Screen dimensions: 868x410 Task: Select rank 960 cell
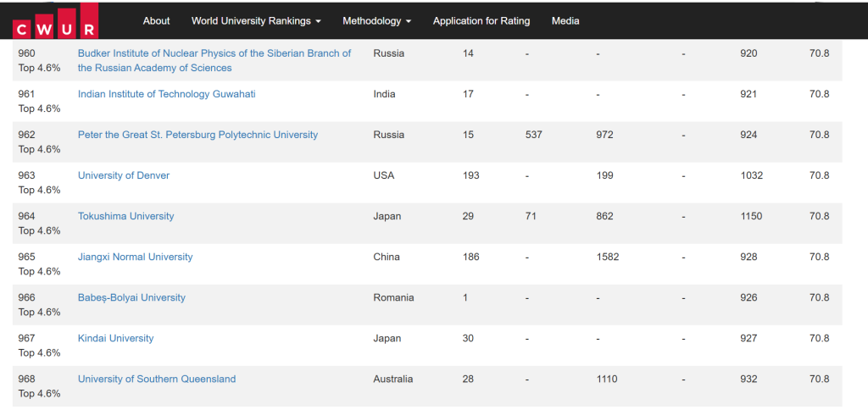[x=39, y=61]
